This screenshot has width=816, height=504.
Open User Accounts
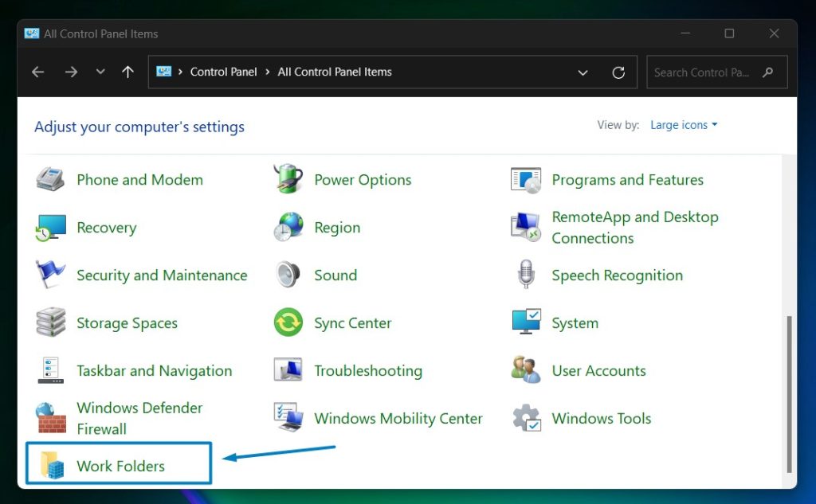598,371
